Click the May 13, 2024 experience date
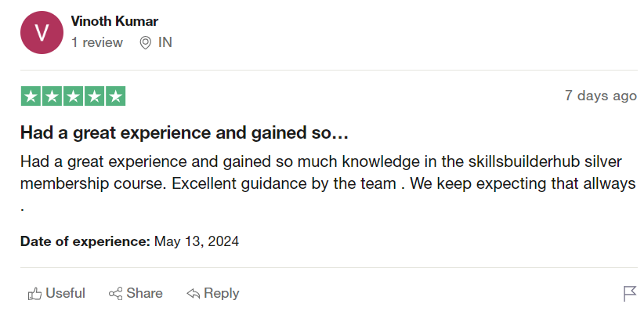Viewport: 644px width, 315px height. [x=197, y=241]
